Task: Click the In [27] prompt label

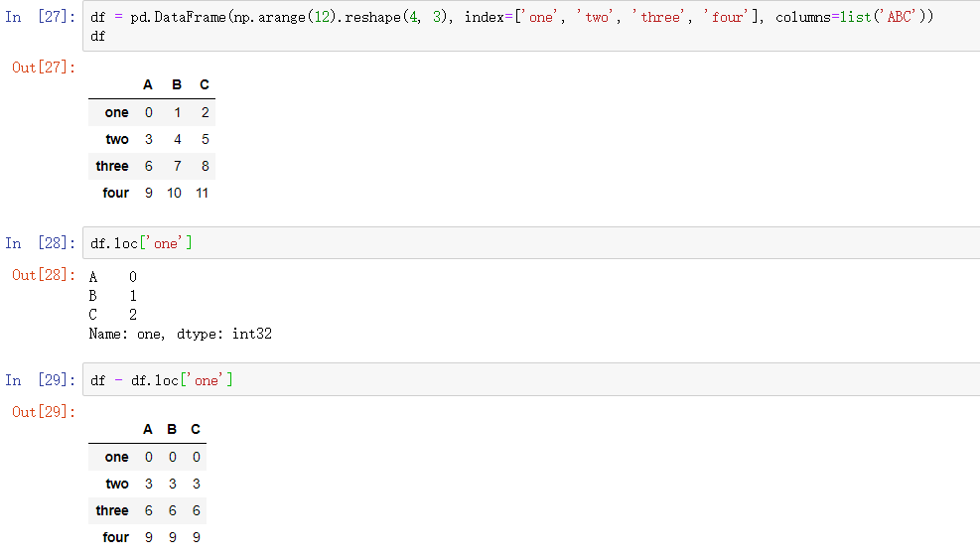Action: point(40,17)
